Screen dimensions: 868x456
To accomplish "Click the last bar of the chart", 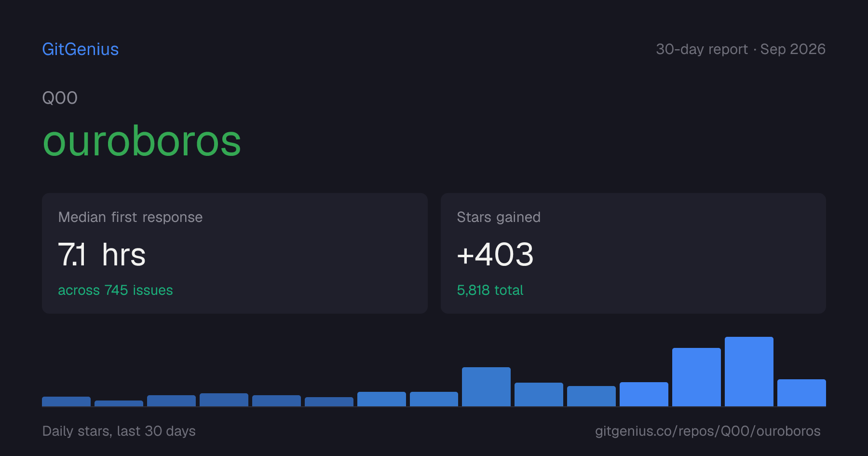I will (801, 393).
